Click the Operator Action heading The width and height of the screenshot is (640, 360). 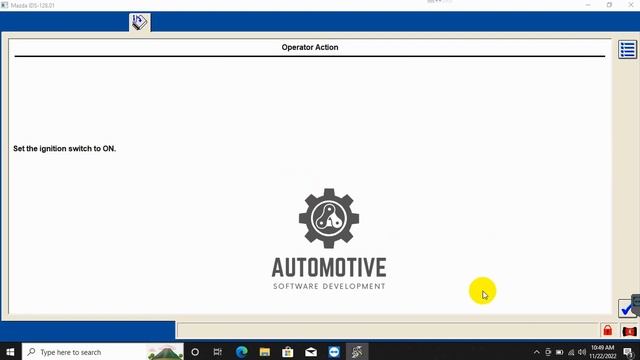coord(310,47)
